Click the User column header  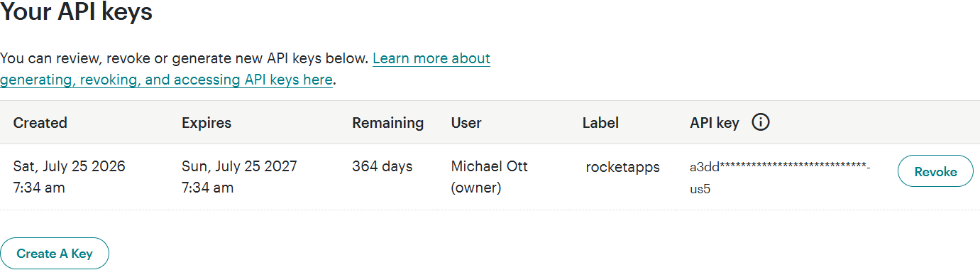(x=466, y=122)
